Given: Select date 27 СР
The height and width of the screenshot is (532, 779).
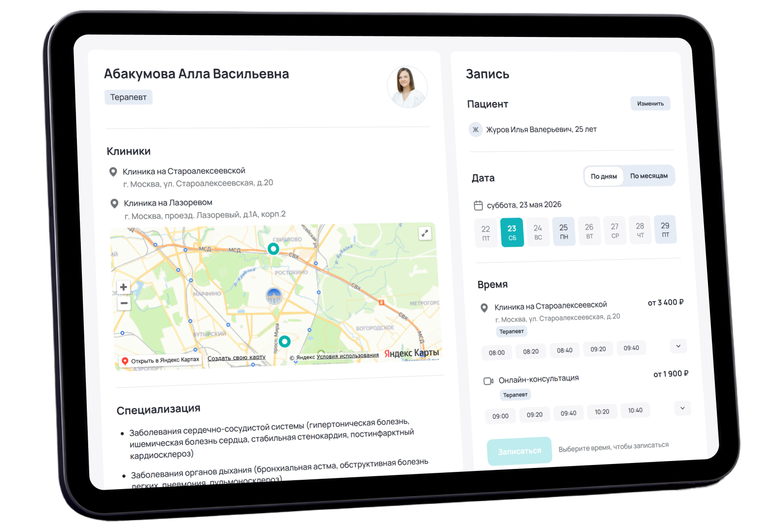Looking at the screenshot, I should [615, 231].
